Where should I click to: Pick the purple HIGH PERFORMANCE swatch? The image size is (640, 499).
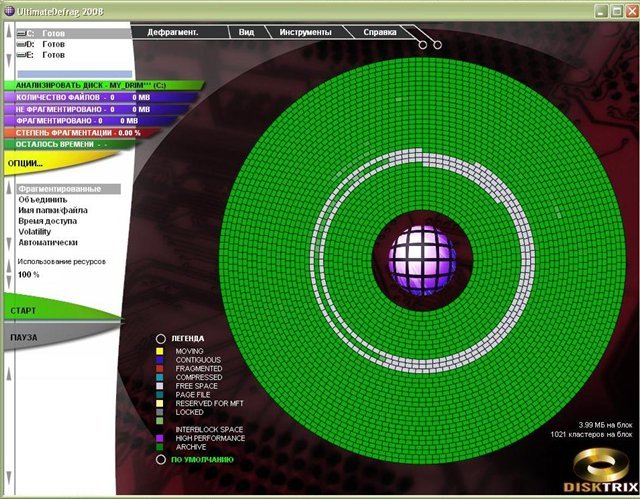(x=160, y=438)
